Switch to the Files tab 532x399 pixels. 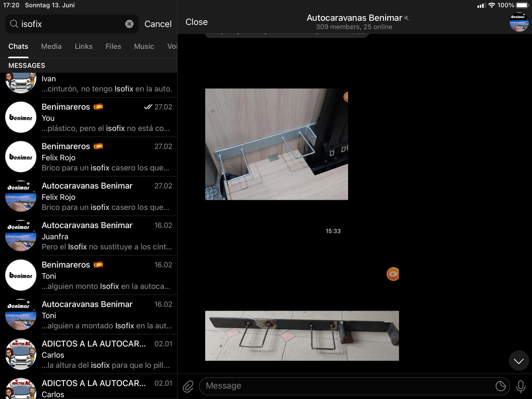click(x=113, y=46)
